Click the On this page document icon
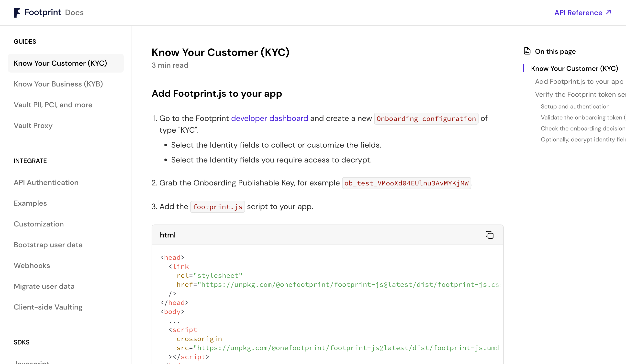 pos(527,51)
